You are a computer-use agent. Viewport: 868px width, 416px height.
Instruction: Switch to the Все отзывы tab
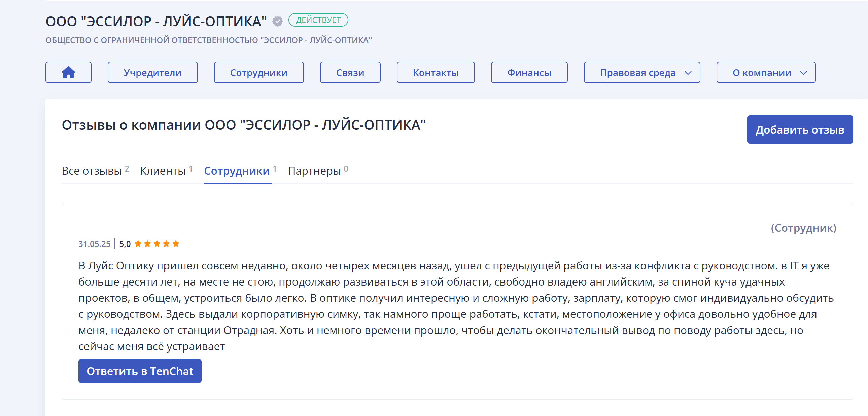95,171
